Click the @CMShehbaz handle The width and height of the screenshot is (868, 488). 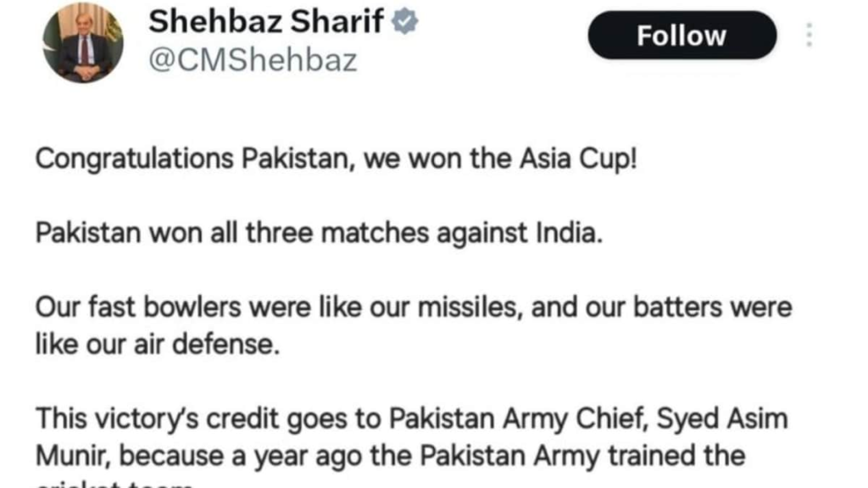253,61
